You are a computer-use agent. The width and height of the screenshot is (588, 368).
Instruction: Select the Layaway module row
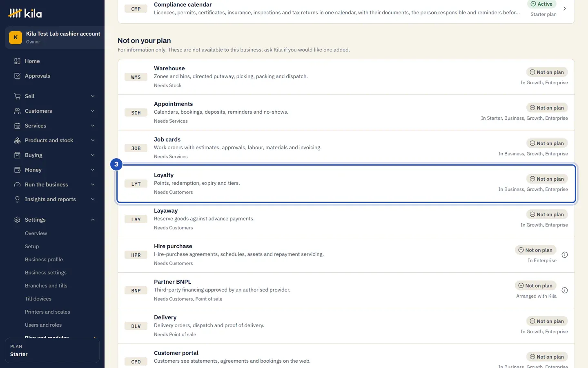point(346,219)
